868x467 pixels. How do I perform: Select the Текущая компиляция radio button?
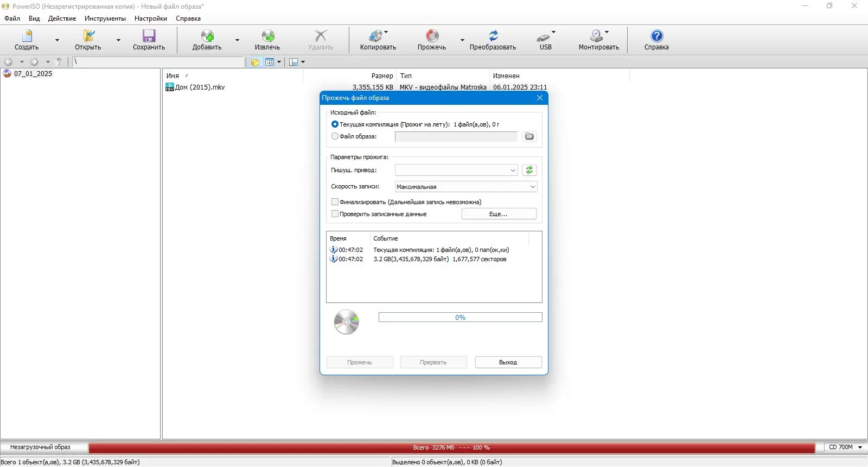pyautogui.click(x=335, y=124)
